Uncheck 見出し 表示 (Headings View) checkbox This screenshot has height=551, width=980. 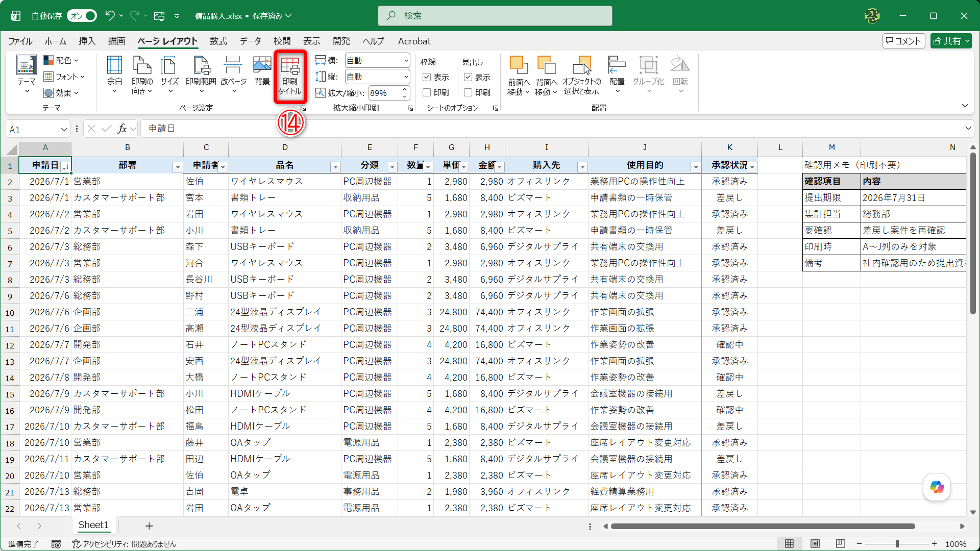pos(468,77)
